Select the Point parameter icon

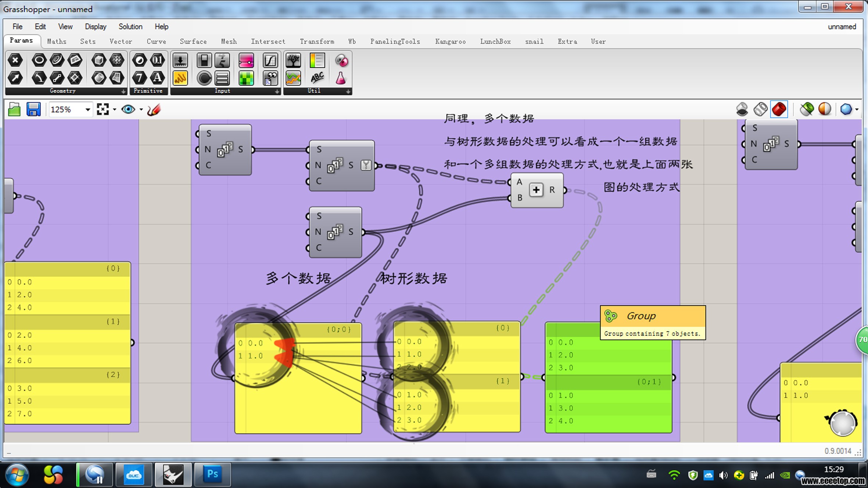15,60
